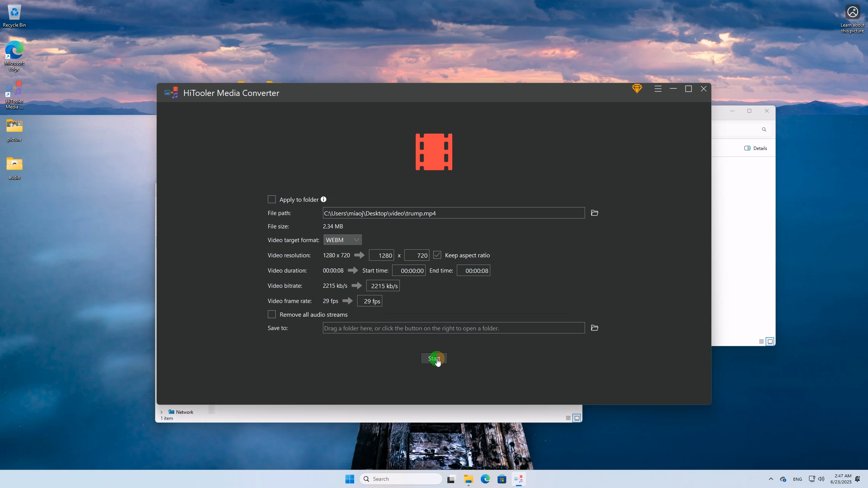Show hidden icons in the system tray
Viewport: 868px width, 488px height.
pyautogui.click(x=771, y=478)
